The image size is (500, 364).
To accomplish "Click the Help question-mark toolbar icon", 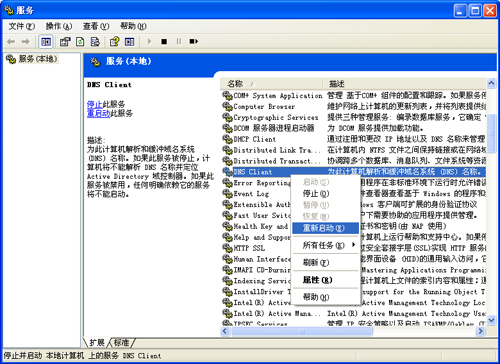I will click(115, 42).
